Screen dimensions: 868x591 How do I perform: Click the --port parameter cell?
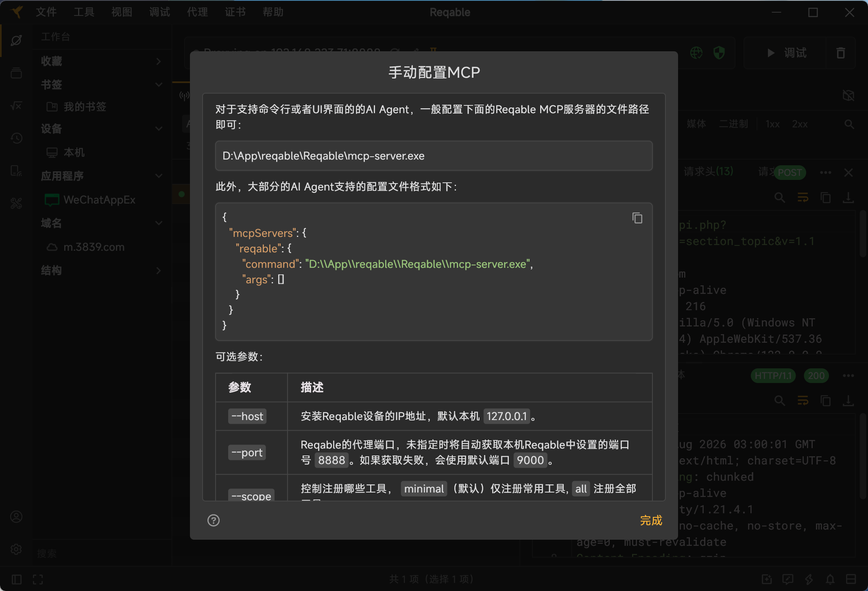tap(251, 452)
